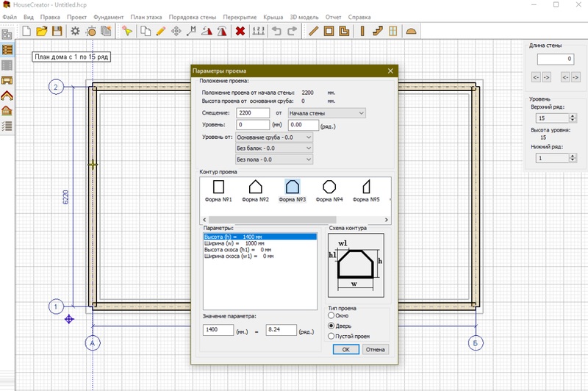The height and width of the screenshot is (391, 588).
Task: Click the Уровень мм input field
Action: pos(253,125)
